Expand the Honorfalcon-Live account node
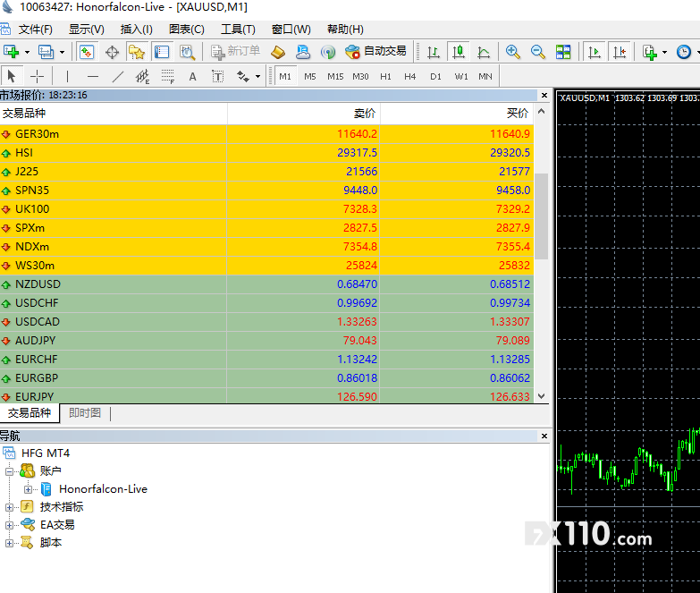Image resolution: width=700 pixels, height=593 pixels. pyautogui.click(x=28, y=489)
